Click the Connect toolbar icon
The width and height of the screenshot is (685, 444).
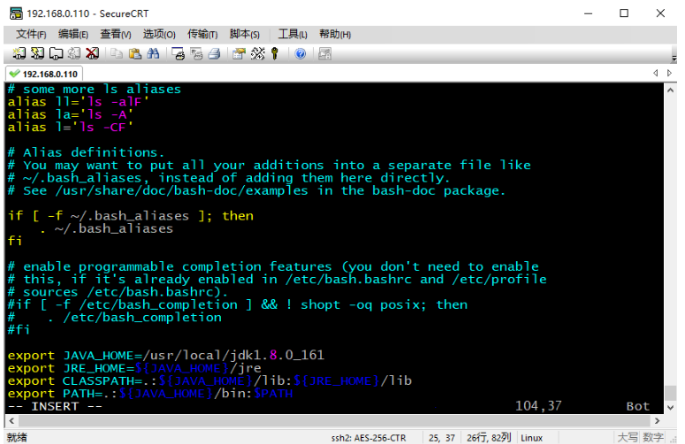tap(19, 54)
